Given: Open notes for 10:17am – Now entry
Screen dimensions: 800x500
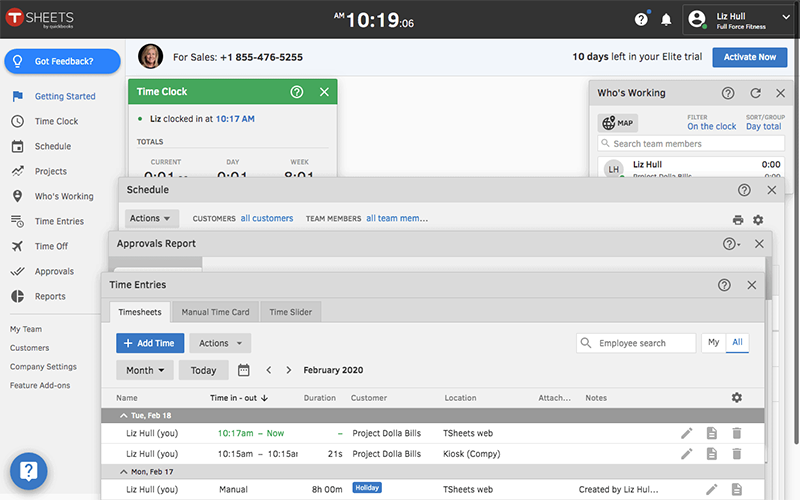Looking at the screenshot, I should click(x=712, y=433).
